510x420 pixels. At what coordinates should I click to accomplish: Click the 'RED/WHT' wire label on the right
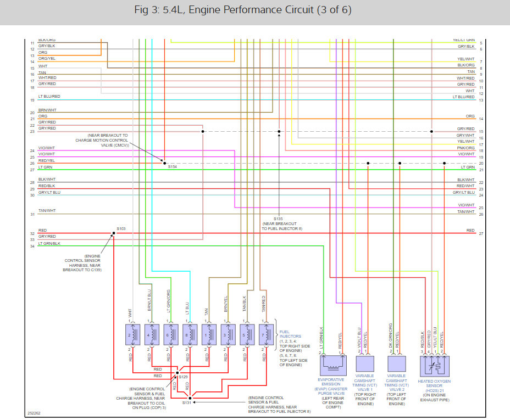[465, 186]
